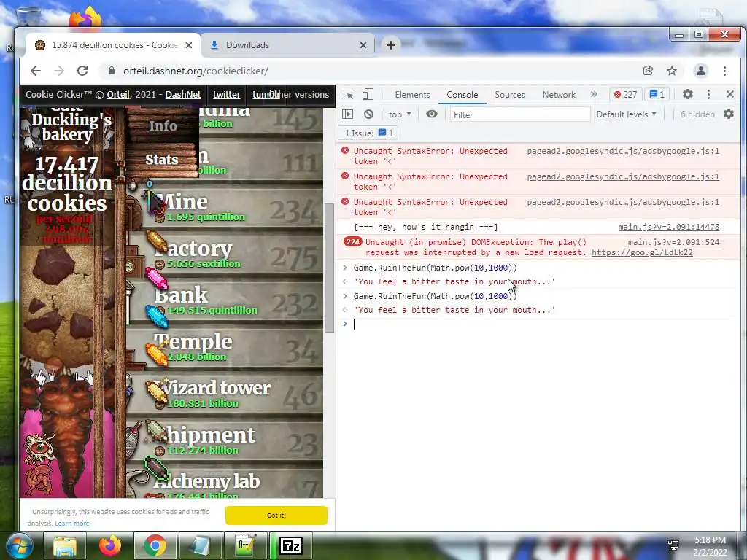This screenshot has width=747, height=560.
Task: Open the Elements panel tab
Action: [412, 95]
